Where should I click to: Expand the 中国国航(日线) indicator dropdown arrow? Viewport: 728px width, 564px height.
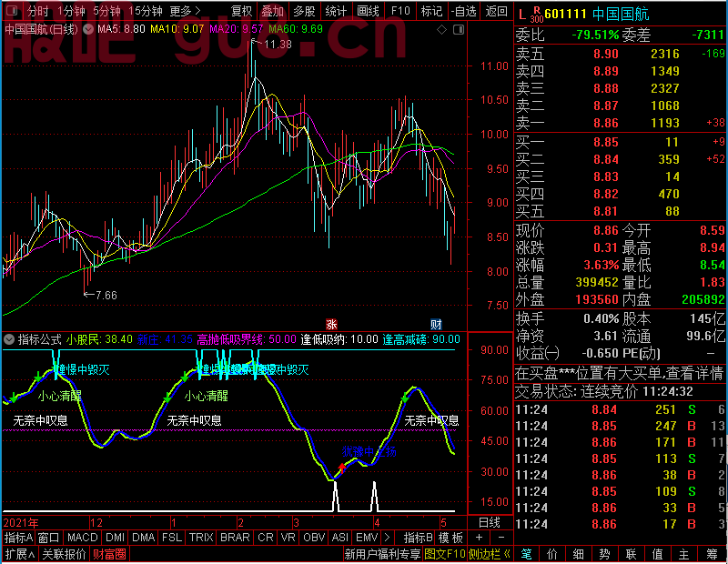click(87, 30)
